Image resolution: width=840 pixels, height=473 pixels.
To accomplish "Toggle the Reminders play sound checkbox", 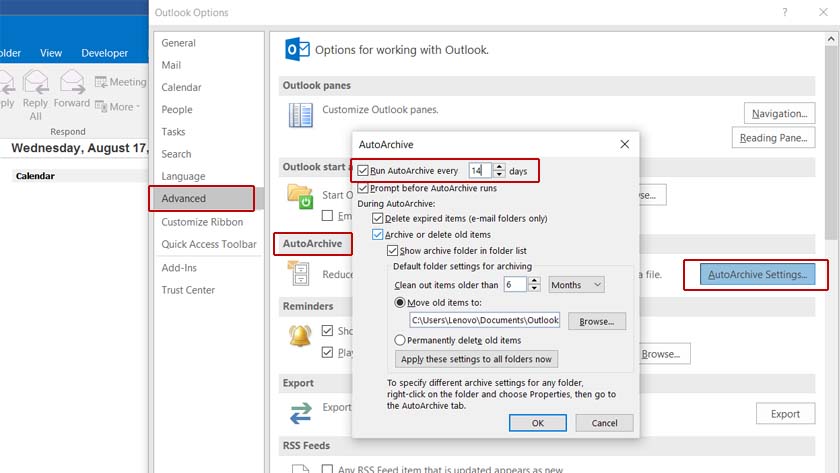I will 327,352.
